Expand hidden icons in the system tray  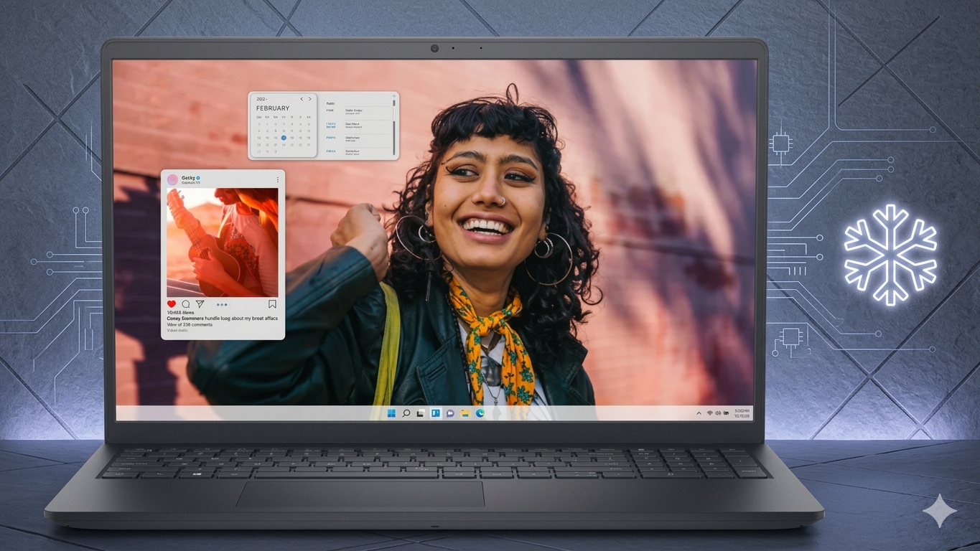pos(698,413)
